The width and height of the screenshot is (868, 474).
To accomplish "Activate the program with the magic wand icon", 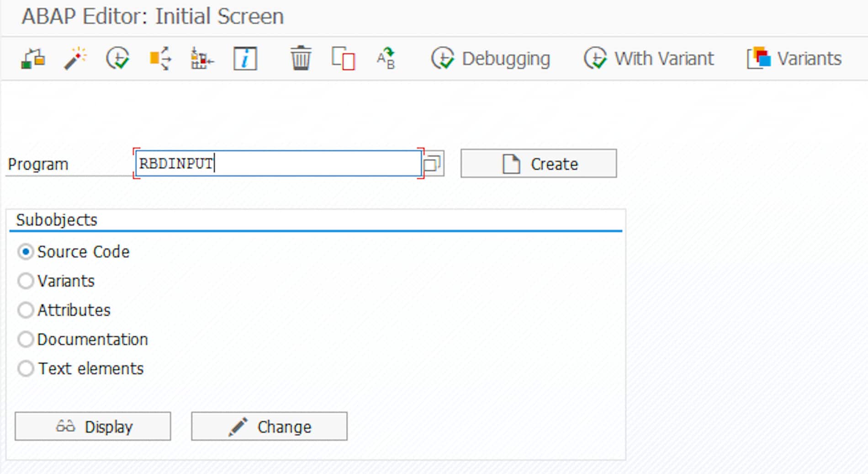I will (x=75, y=59).
